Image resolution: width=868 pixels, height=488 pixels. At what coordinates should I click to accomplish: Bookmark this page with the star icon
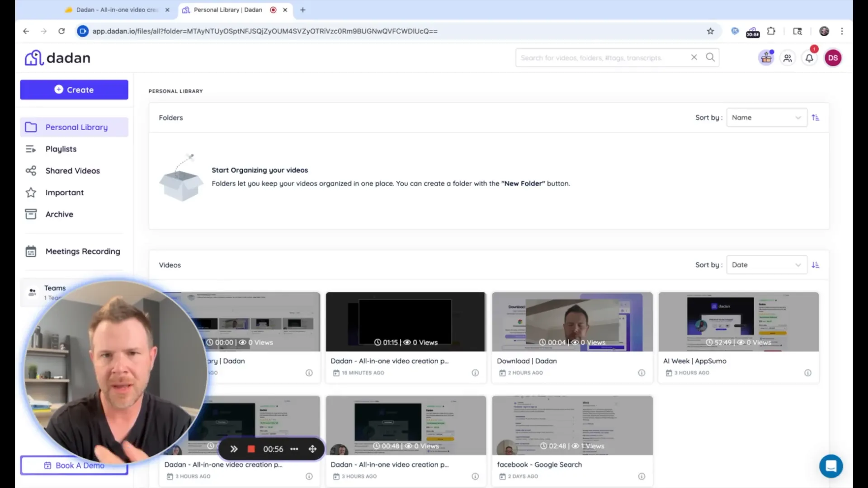710,31
